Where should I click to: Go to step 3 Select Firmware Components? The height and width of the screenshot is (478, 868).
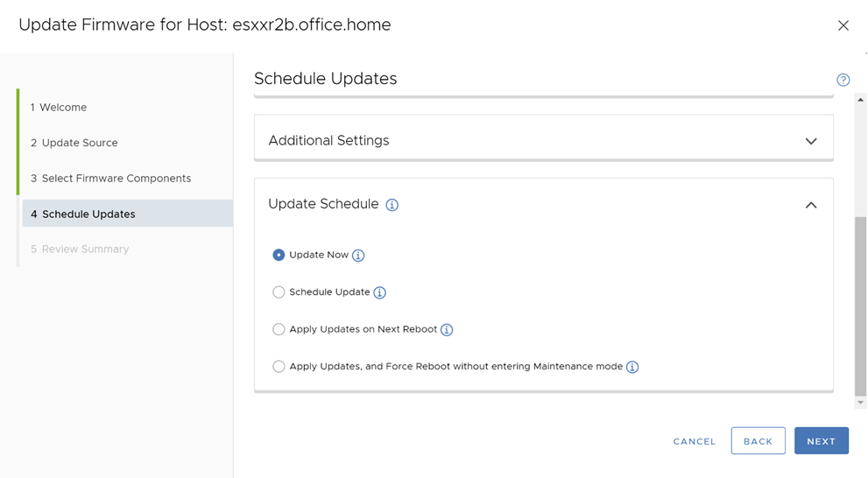[110, 178]
